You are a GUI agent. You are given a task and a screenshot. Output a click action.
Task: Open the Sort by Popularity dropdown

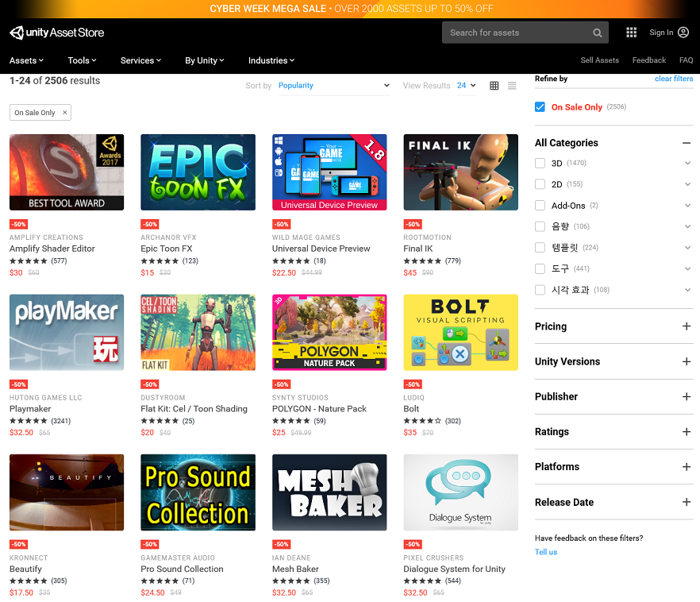333,86
